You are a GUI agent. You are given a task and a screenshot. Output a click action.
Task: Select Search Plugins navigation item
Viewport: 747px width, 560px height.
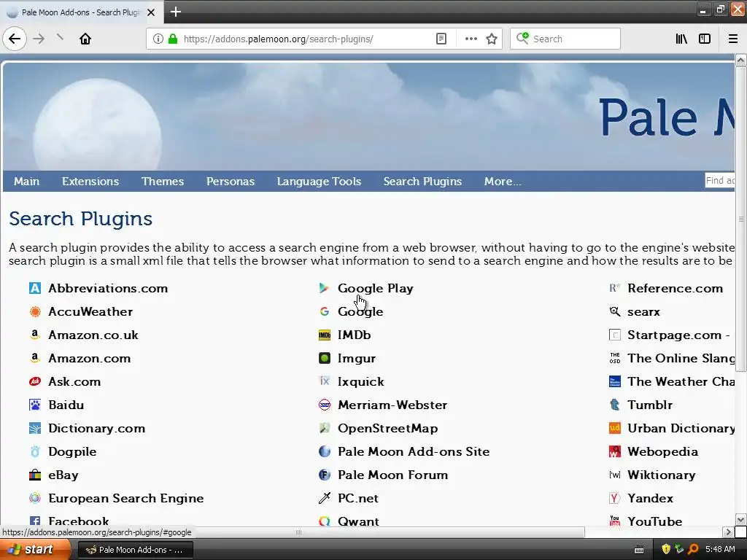pos(422,182)
